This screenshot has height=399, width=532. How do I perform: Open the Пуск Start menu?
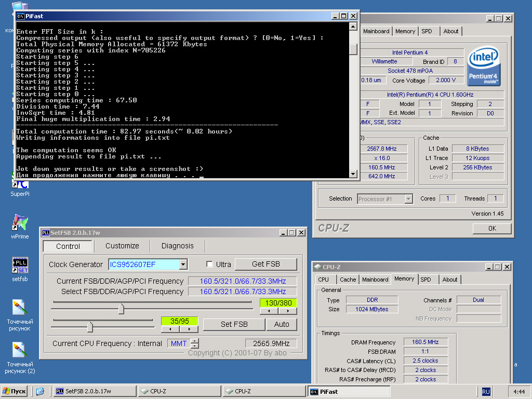click(14, 391)
